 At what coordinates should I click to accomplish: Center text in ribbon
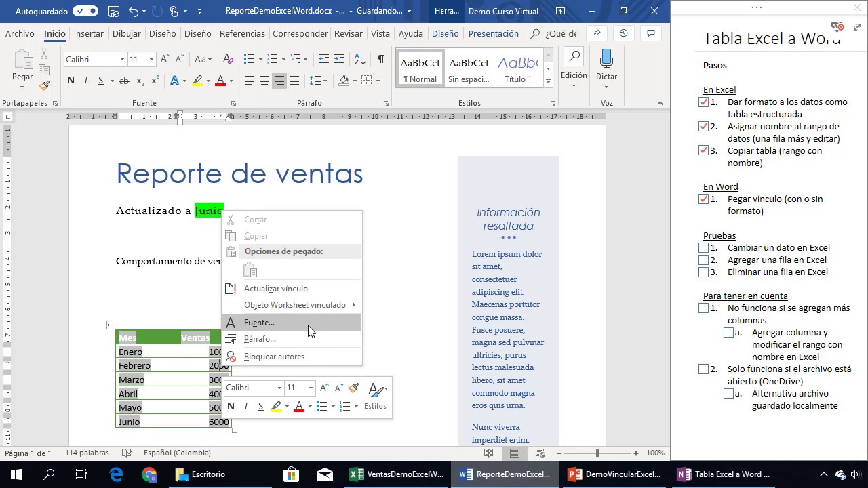[264, 81]
